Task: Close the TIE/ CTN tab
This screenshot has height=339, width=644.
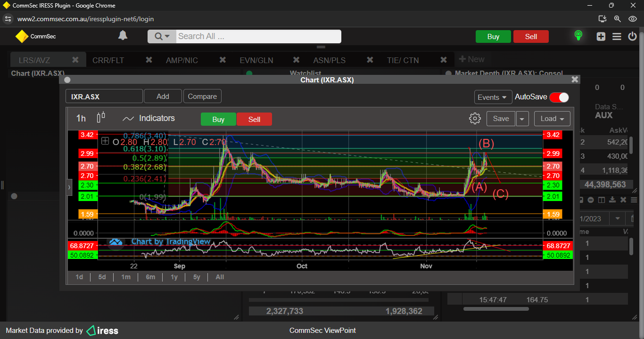Action: pyautogui.click(x=444, y=60)
